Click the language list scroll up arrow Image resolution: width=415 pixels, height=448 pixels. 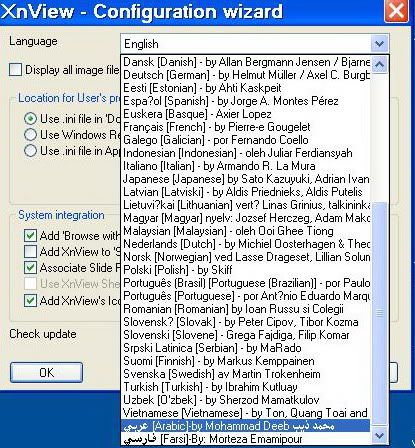[x=379, y=65]
